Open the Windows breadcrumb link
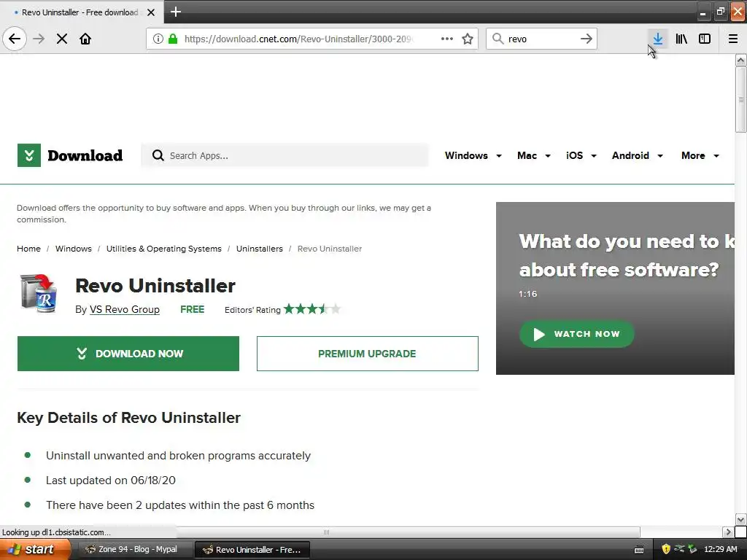 (x=74, y=249)
